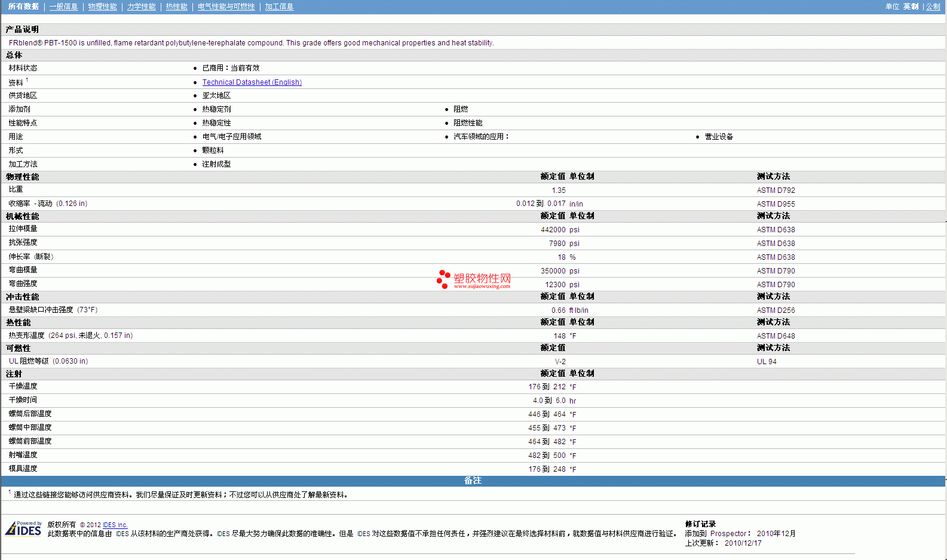Image resolution: width=947 pixels, height=560 pixels.
Task: Select 英制 units
Action: pyautogui.click(x=911, y=7)
